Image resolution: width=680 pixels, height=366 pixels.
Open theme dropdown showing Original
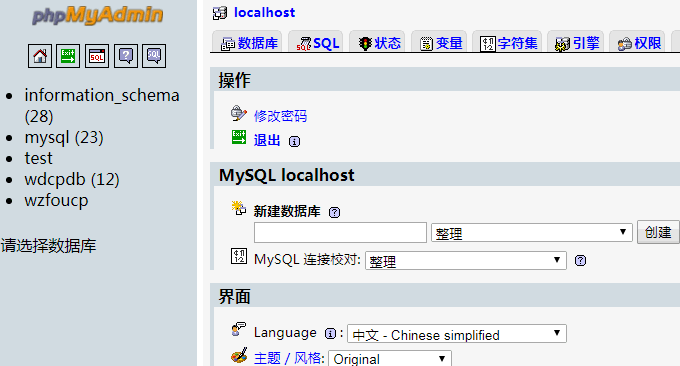(x=390, y=359)
